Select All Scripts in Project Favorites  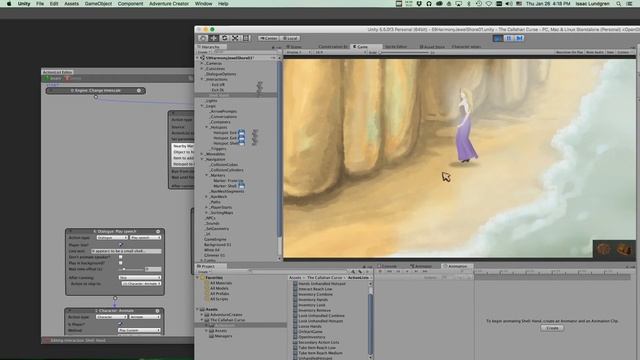click(219, 299)
